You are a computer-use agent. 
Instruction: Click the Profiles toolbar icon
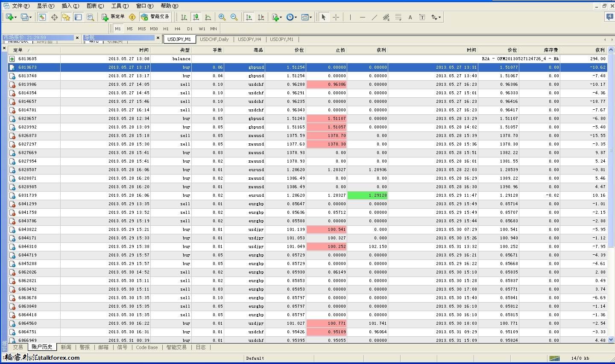(x=24, y=17)
